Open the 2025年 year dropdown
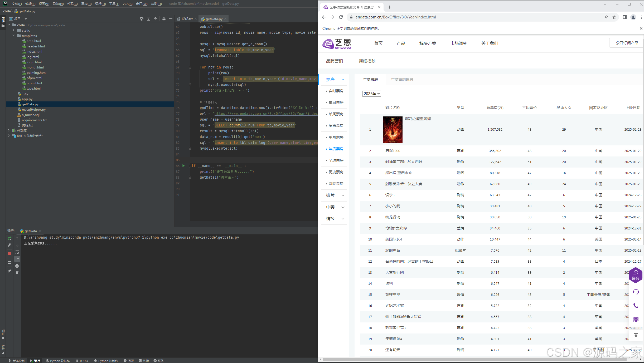Image resolution: width=644 pixels, height=363 pixels. coord(372,94)
